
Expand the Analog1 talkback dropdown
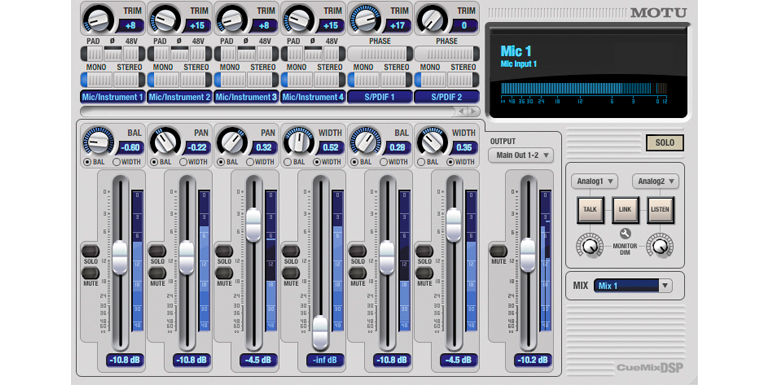(x=595, y=181)
